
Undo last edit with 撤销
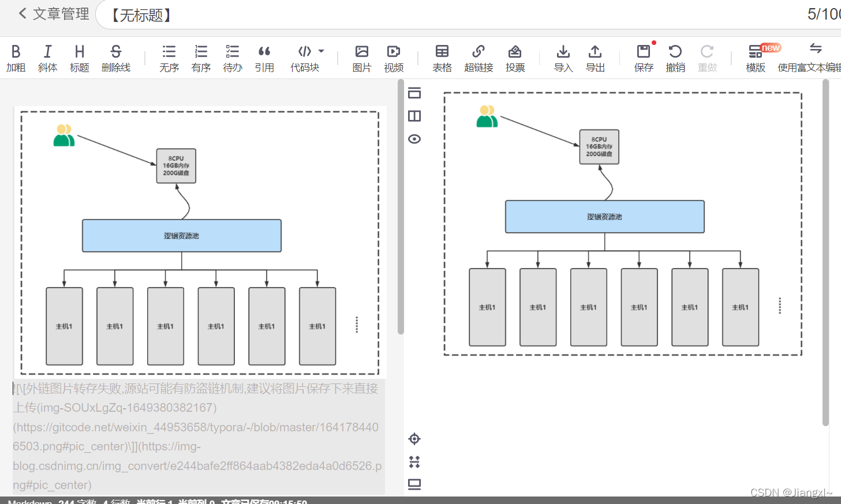[x=675, y=59]
